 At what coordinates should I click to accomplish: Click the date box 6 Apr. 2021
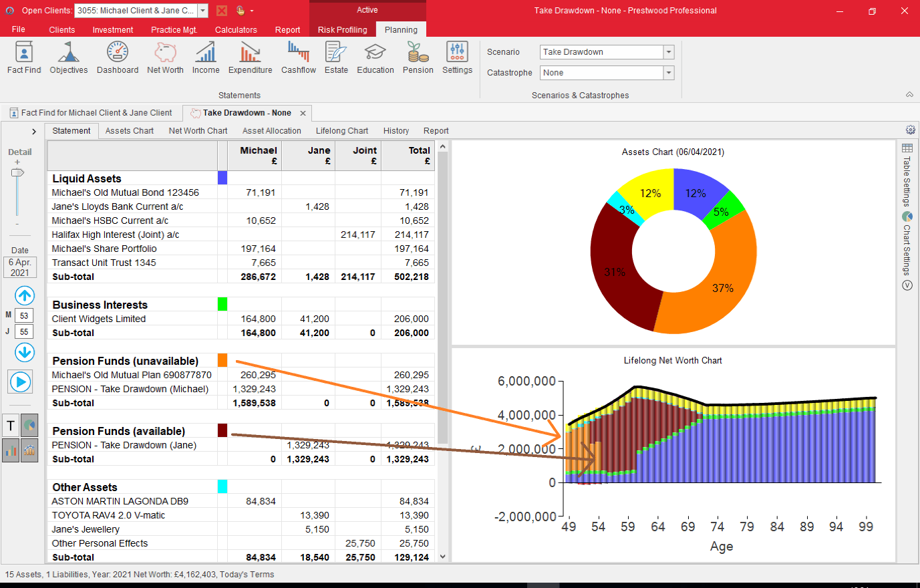click(x=20, y=267)
